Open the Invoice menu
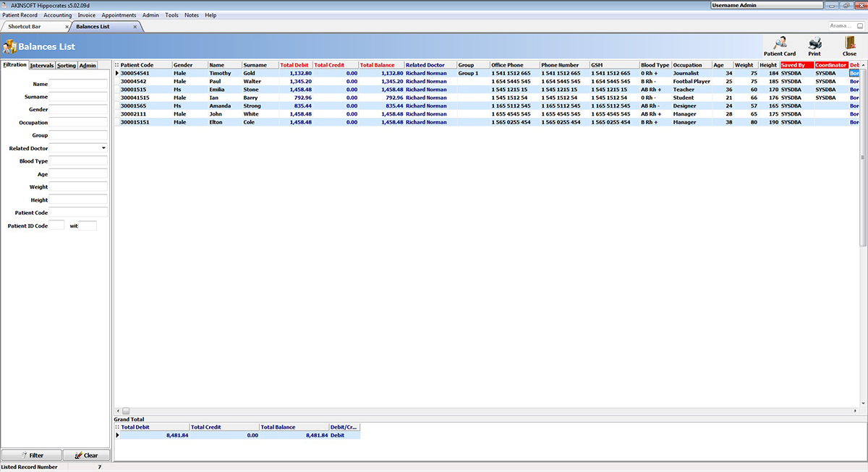Screen dimensions: 868x472 [x=87, y=15]
